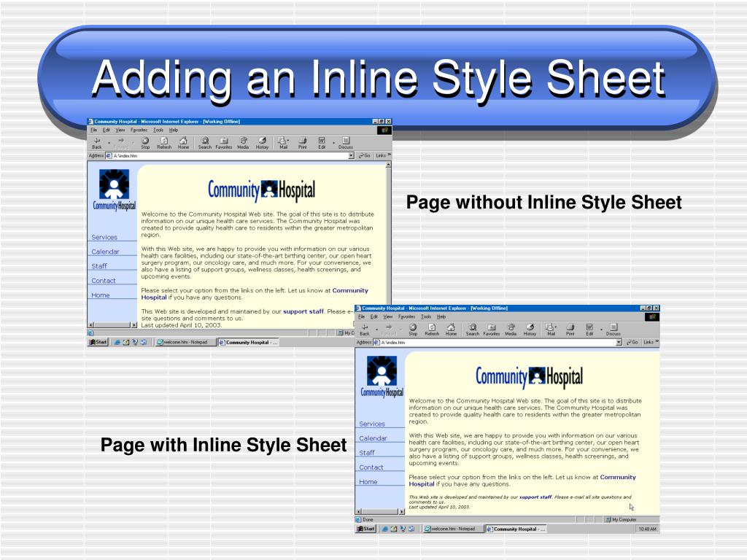Switch to the welcome.htm Notepad taskbar button
Viewport: 747px width, 560px height.
[452, 529]
